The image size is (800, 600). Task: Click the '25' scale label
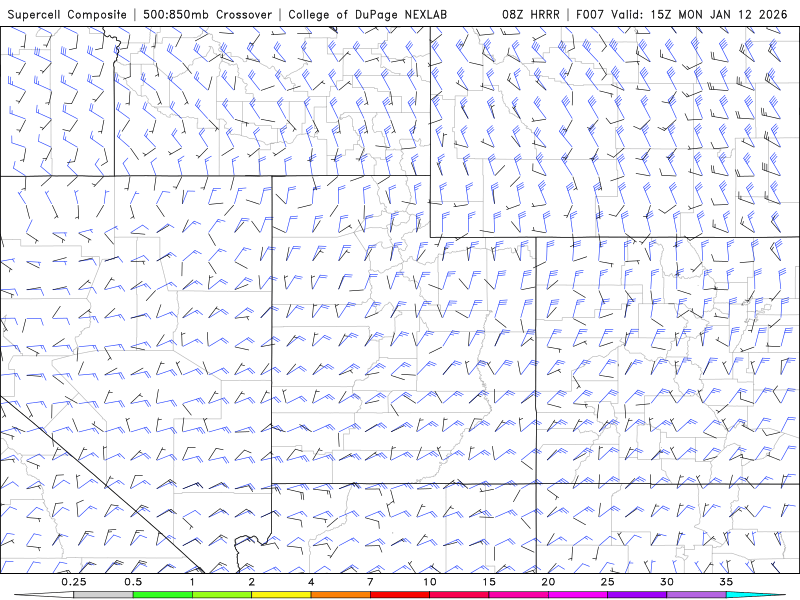[x=608, y=582]
